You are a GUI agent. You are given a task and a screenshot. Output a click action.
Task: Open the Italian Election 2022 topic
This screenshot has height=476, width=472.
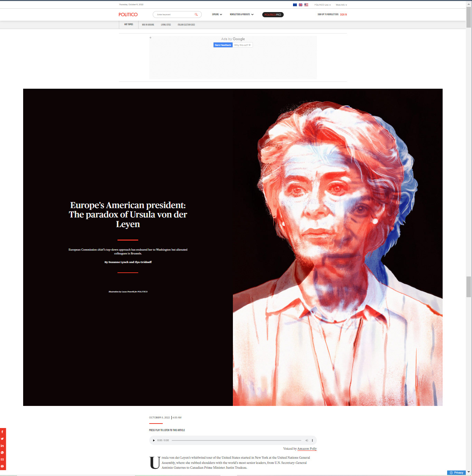186,25
